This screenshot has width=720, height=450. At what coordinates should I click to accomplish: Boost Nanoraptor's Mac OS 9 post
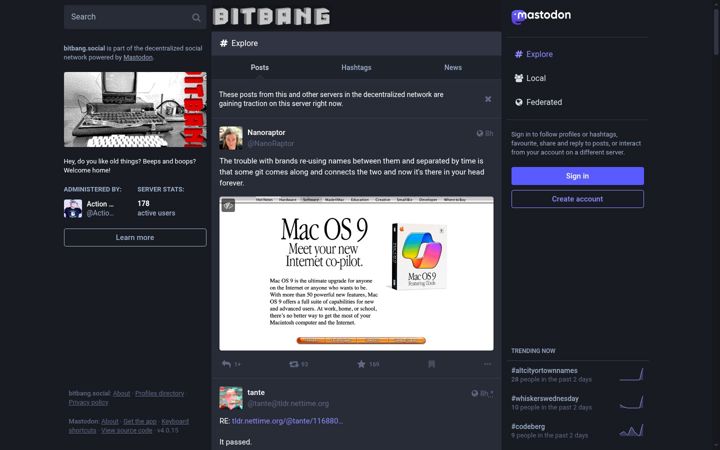pyautogui.click(x=294, y=364)
